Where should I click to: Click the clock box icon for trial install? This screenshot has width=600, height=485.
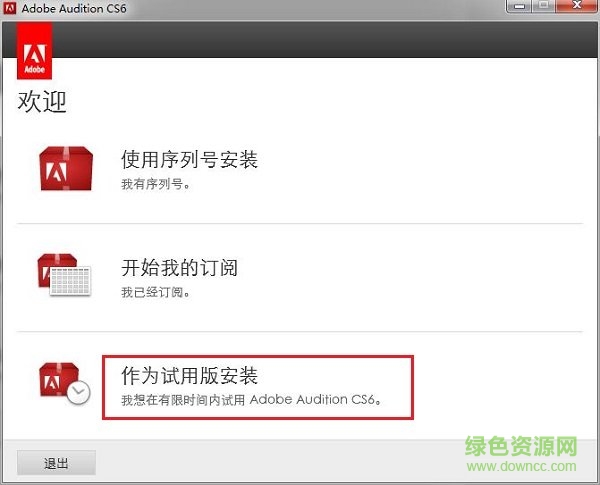click(x=64, y=383)
